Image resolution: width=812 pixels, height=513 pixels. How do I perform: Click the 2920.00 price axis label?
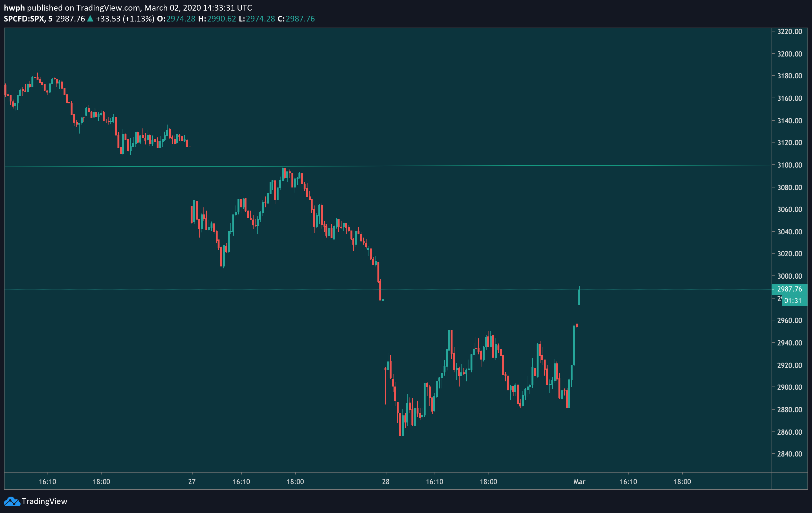click(x=790, y=365)
